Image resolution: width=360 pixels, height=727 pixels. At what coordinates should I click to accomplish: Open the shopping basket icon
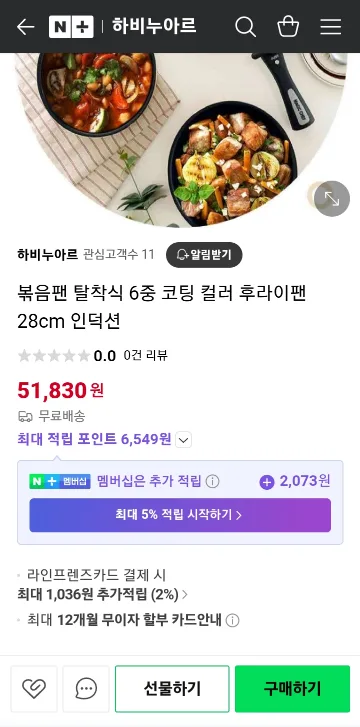[x=288, y=26]
